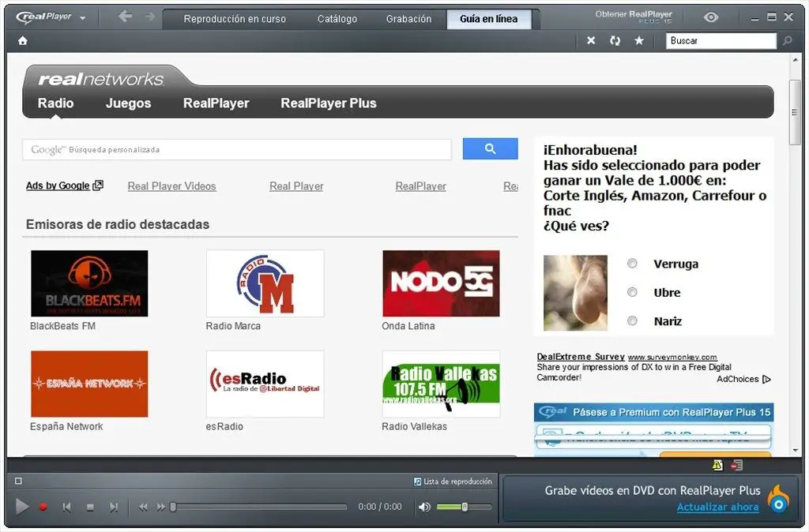This screenshot has width=809, height=532.
Task: Click the green volume slider
Action: (x=463, y=508)
